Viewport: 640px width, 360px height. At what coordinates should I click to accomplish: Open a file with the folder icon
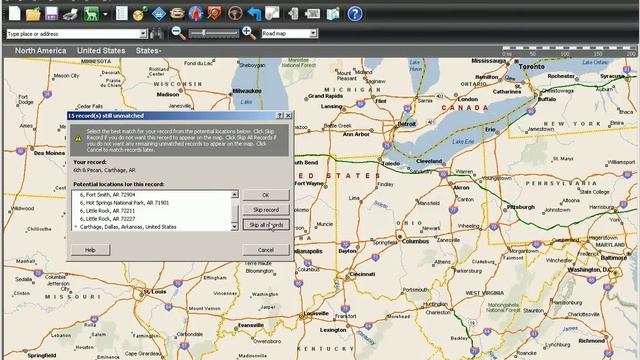[x=33, y=14]
